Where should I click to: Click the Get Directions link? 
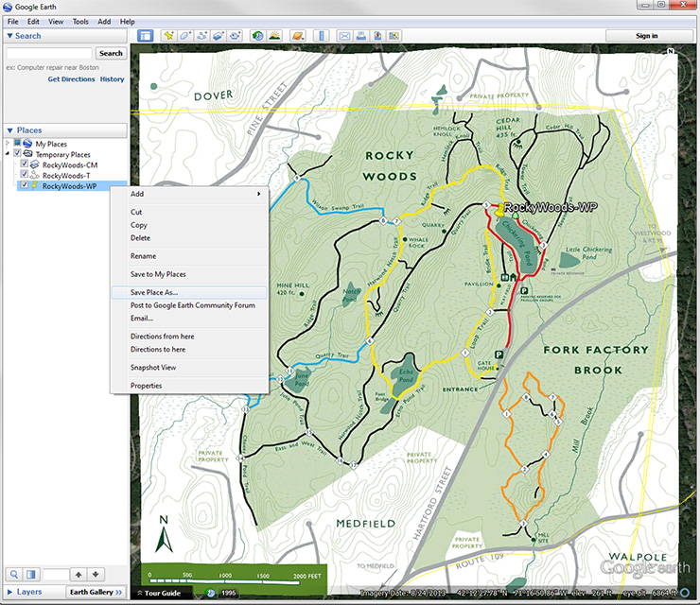pos(71,79)
